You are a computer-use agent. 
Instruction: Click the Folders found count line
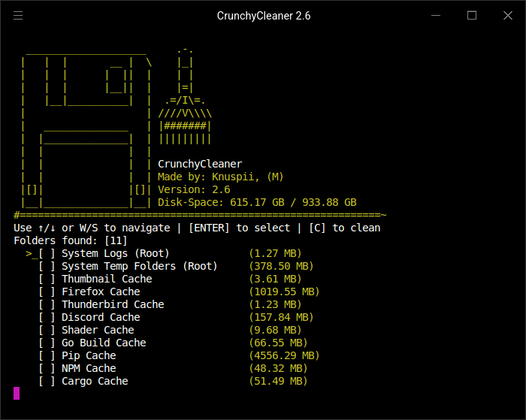[x=71, y=241]
